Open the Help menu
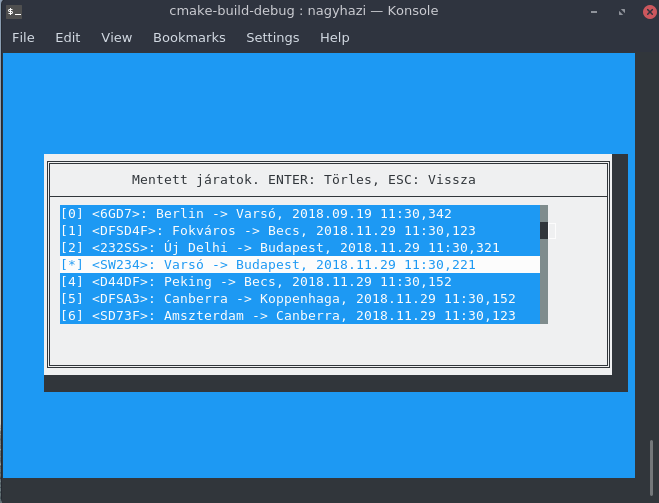The width and height of the screenshot is (659, 503). pyautogui.click(x=335, y=37)
